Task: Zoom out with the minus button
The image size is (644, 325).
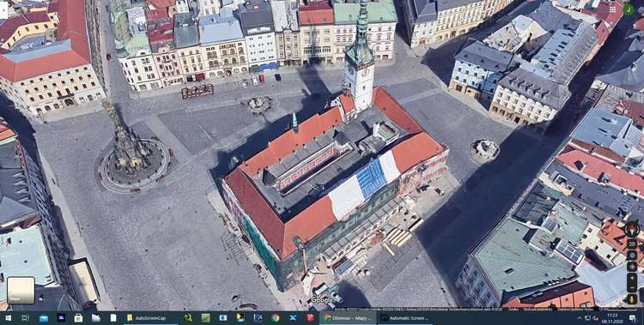Action: coord(632,287)
